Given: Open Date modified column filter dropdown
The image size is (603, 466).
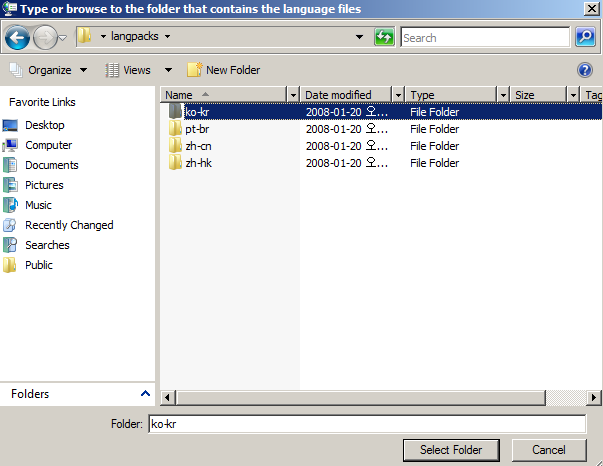Looking at the screenshot, I should 398,95.
